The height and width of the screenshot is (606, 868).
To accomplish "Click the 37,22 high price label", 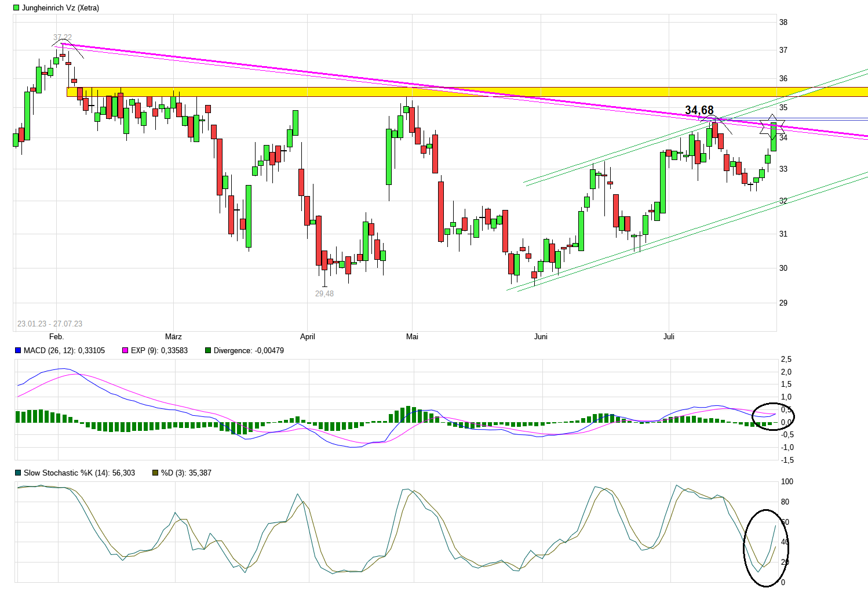I will coord(63,38).
